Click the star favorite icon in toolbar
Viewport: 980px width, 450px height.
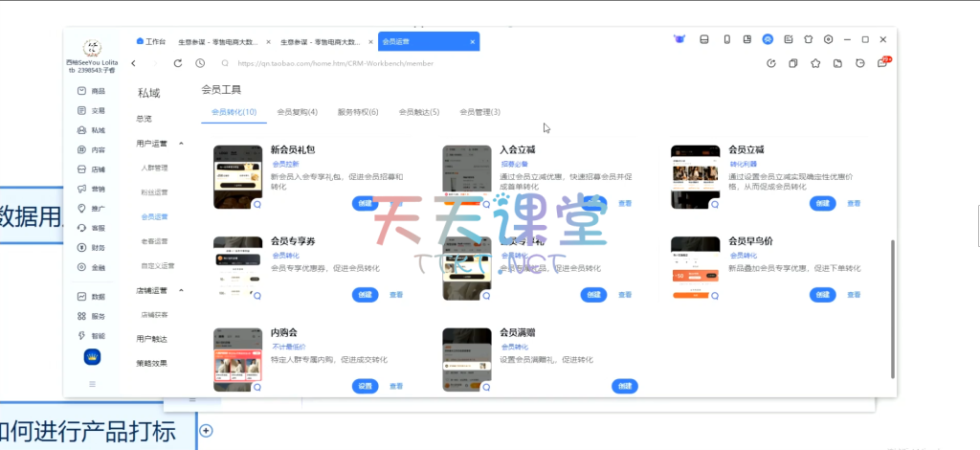(815, 63)
